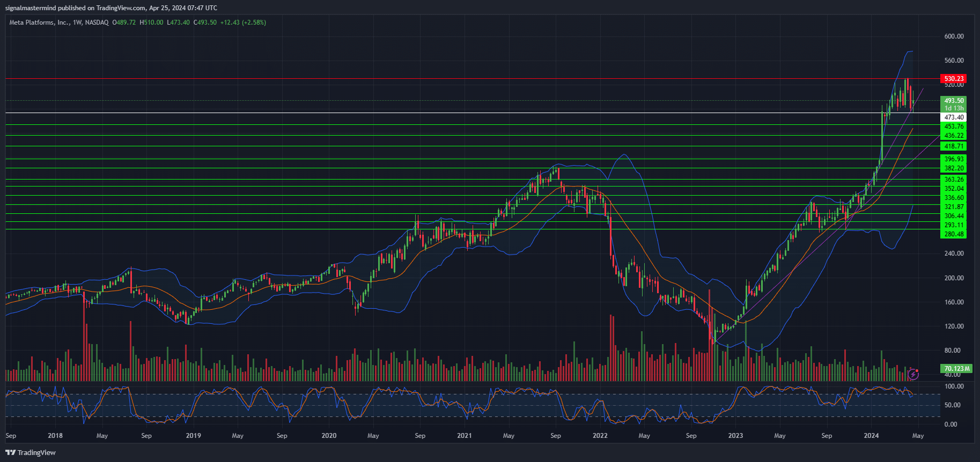Image resolution: width=980 pixels, height=462 pixels.
Task: Click the red 530.23 price label
Action: [x=954, y=78]
